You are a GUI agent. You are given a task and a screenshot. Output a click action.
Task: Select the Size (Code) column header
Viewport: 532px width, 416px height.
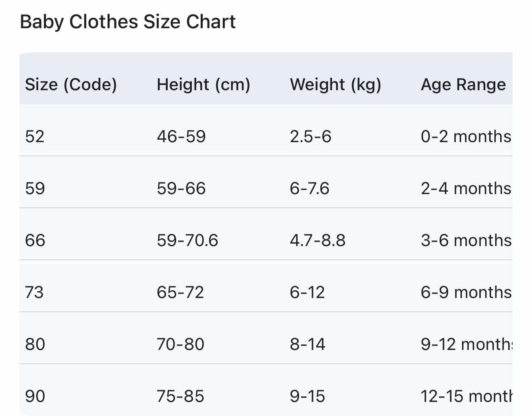(71, 85)
